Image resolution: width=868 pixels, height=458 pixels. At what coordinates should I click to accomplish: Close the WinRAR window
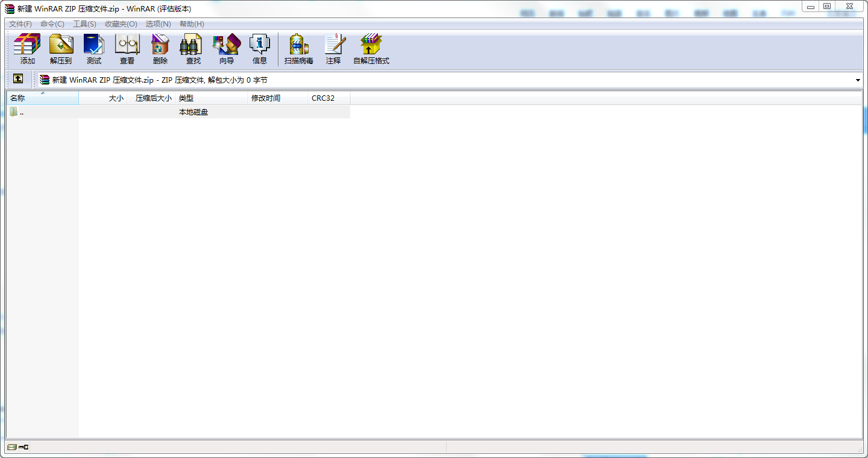[x=849, y=7]
